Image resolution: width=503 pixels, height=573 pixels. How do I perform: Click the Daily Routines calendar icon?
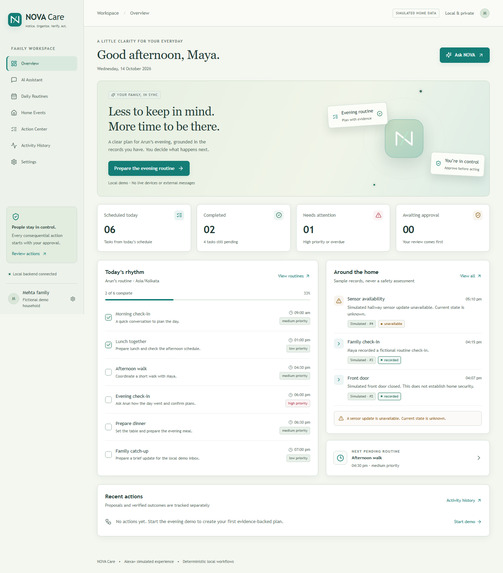[14, 96]
